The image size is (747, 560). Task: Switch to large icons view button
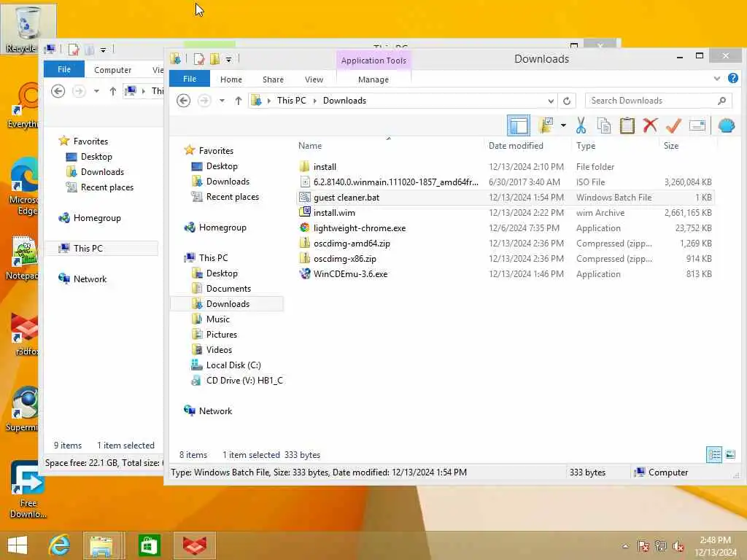[x=730, y=454]
